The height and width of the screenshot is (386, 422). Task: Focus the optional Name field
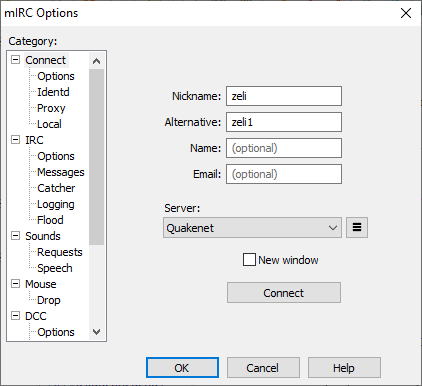coord(284,148)
